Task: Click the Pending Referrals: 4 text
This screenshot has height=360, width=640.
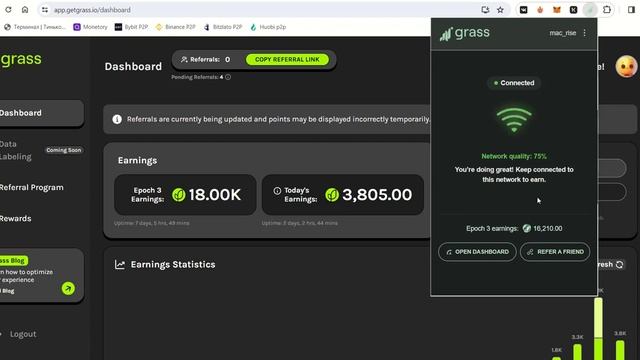Action: 197,77
